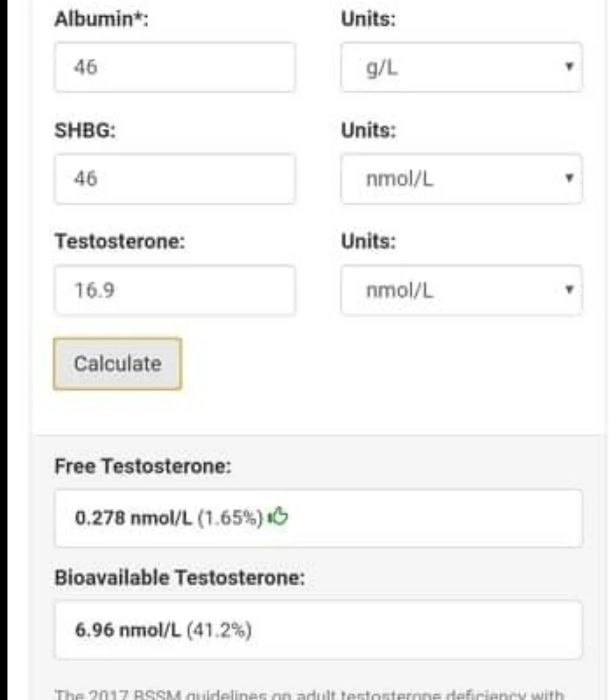
Task: Click the Units label above SHBG units
Action: (369, 130)
